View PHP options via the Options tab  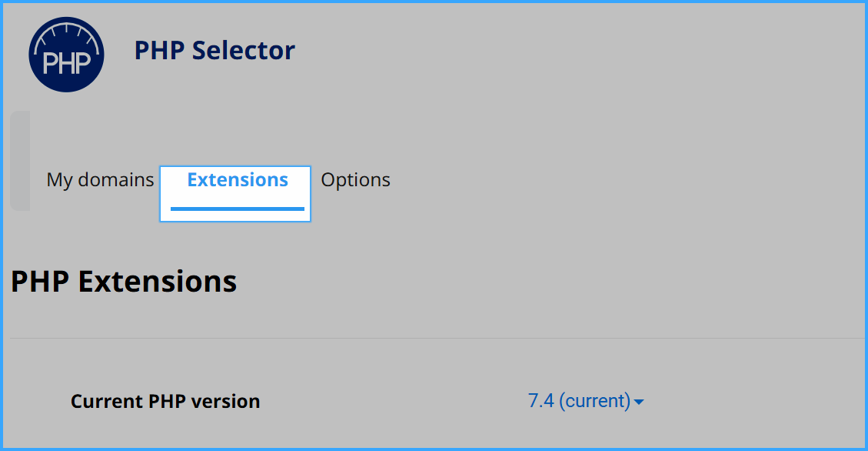tap(355, 180)
